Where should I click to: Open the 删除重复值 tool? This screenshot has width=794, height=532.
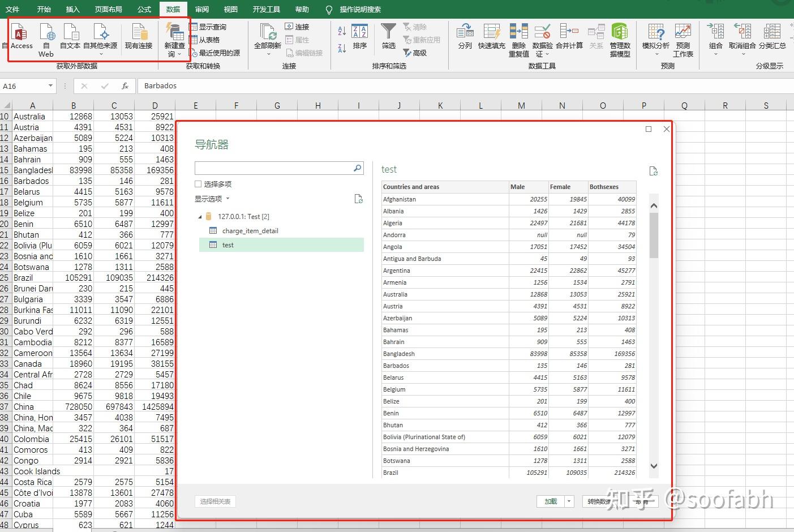click(x=518, y=38)
